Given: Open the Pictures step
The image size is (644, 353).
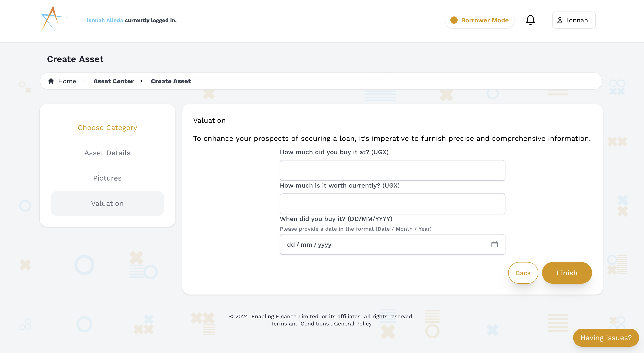Looking at the screenshot, I should (107, 178).
